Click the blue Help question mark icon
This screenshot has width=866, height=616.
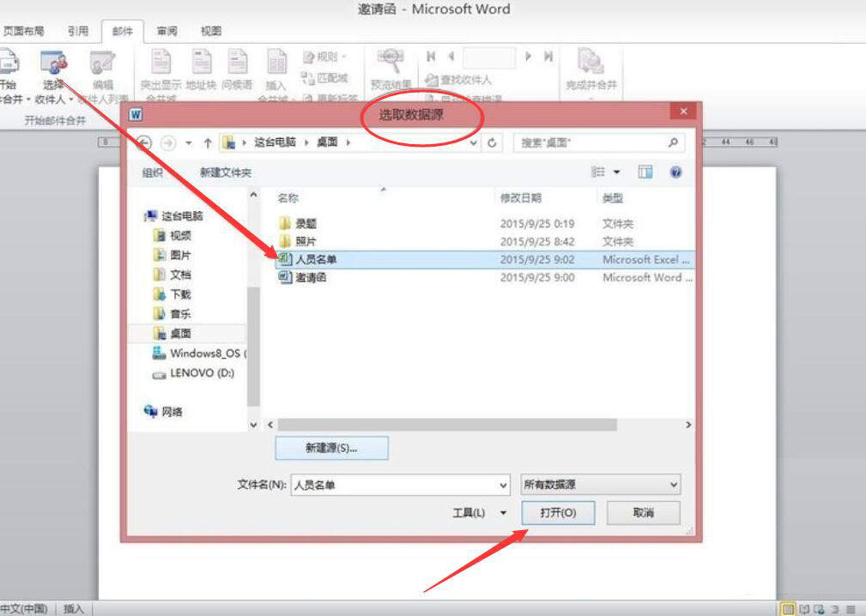(x=675, y=172)
